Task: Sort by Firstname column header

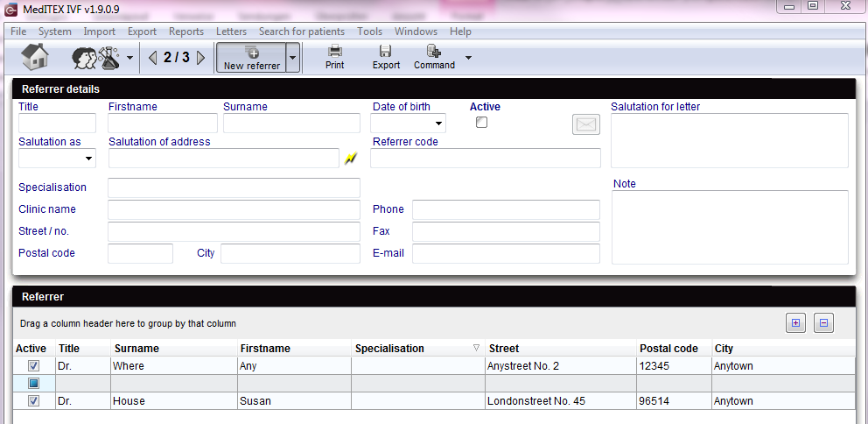Action: coord(295,349)
